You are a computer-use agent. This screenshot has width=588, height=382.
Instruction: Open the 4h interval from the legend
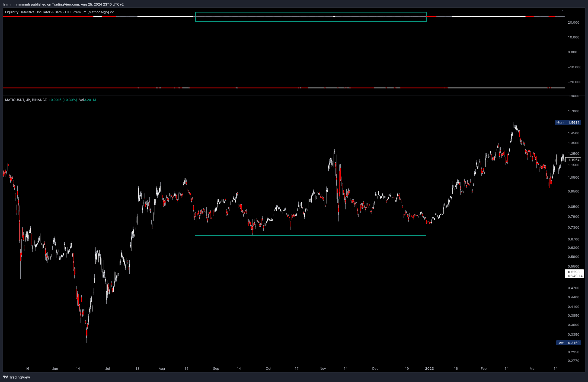coord(28,100)
